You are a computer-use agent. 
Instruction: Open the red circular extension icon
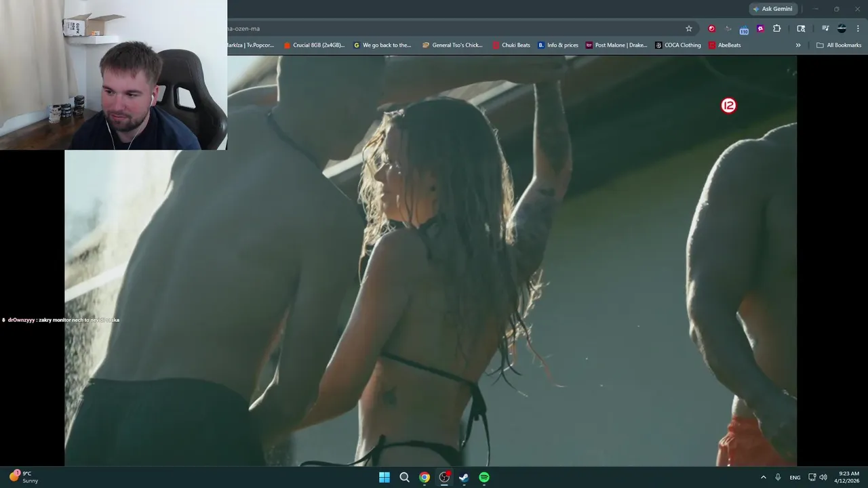(x=711, y=28)
